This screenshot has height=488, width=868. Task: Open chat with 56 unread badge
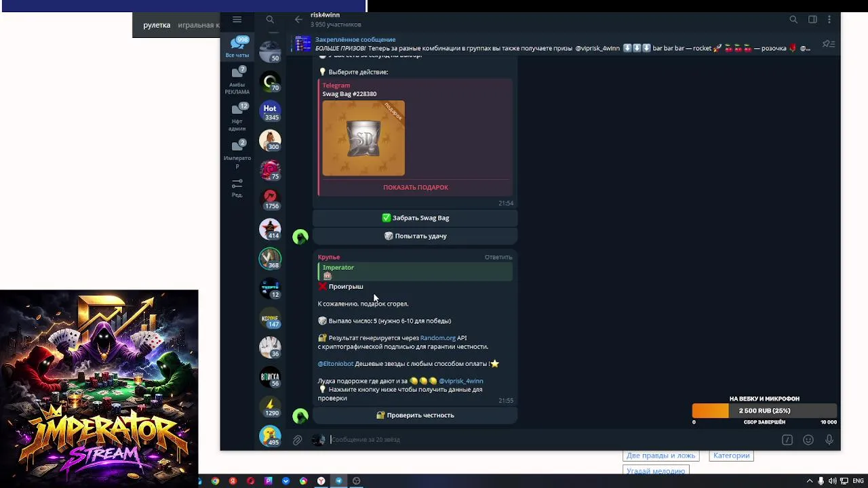point(270,377)
